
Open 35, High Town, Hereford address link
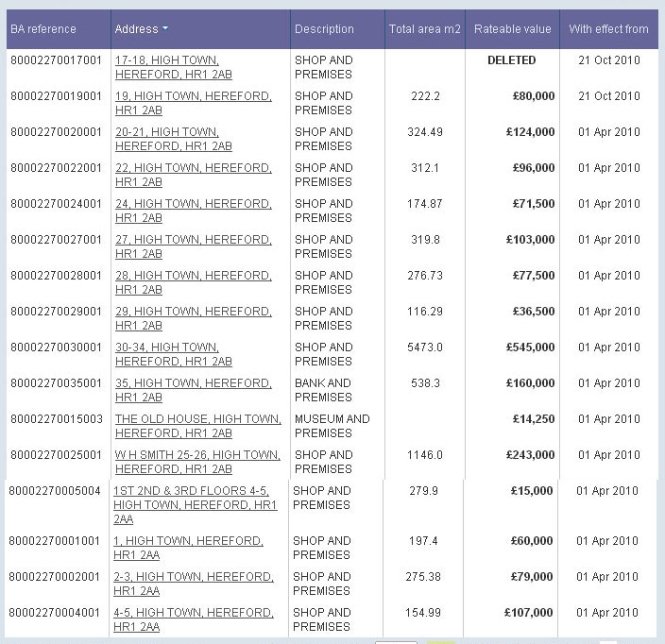193,390
